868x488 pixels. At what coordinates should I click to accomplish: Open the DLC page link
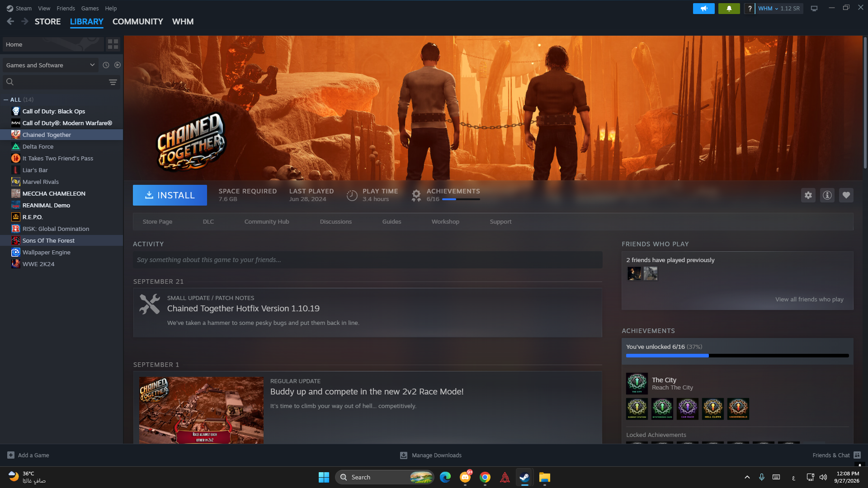coord(208,222)
